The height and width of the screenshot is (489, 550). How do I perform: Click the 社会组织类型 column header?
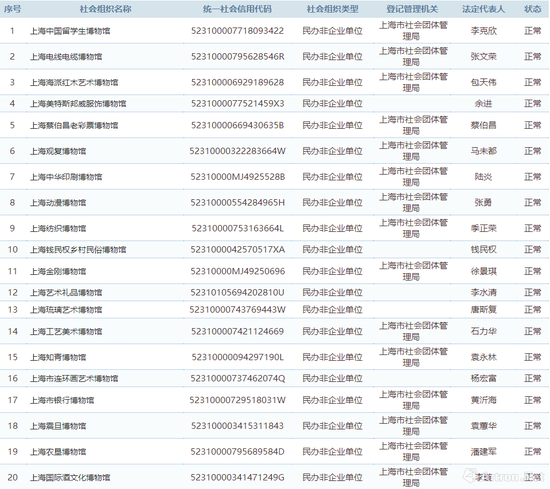[333, 9]
